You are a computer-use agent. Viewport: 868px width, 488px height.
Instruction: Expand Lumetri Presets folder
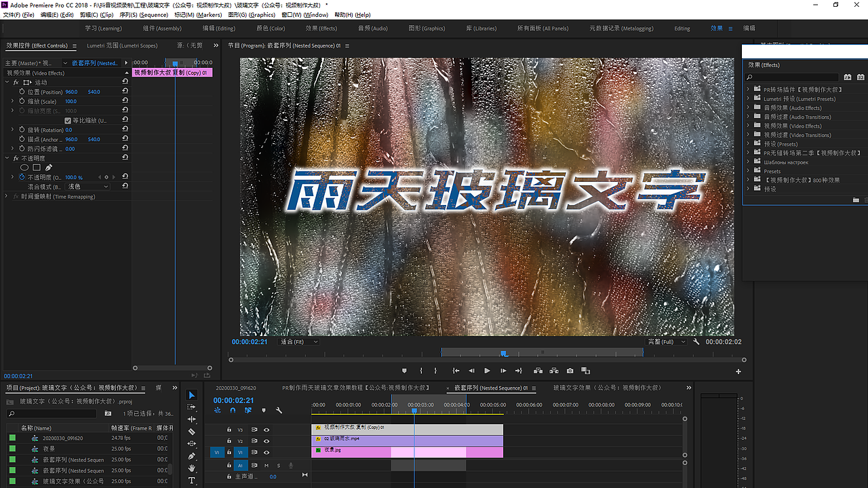[x=749, y=98]
